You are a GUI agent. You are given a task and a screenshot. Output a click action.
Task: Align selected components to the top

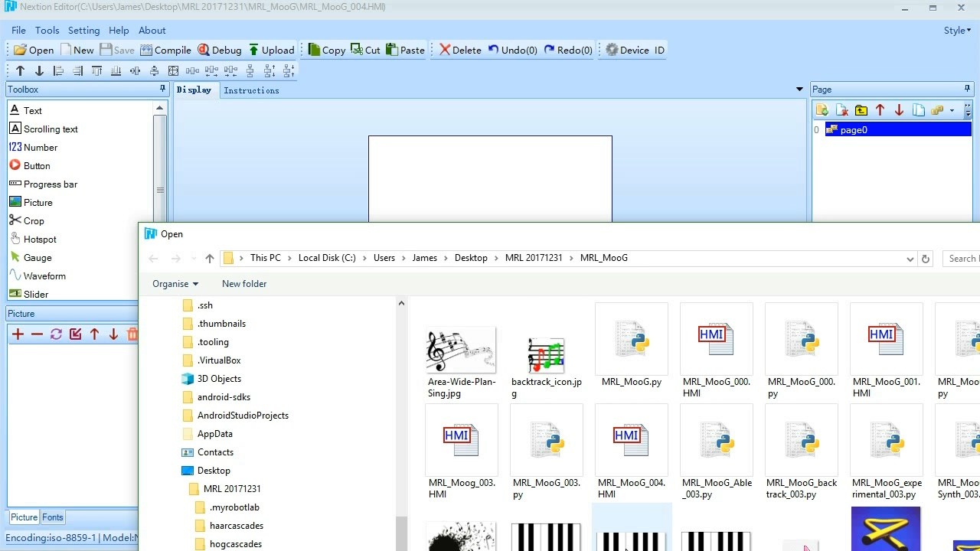tap(96, 70)
